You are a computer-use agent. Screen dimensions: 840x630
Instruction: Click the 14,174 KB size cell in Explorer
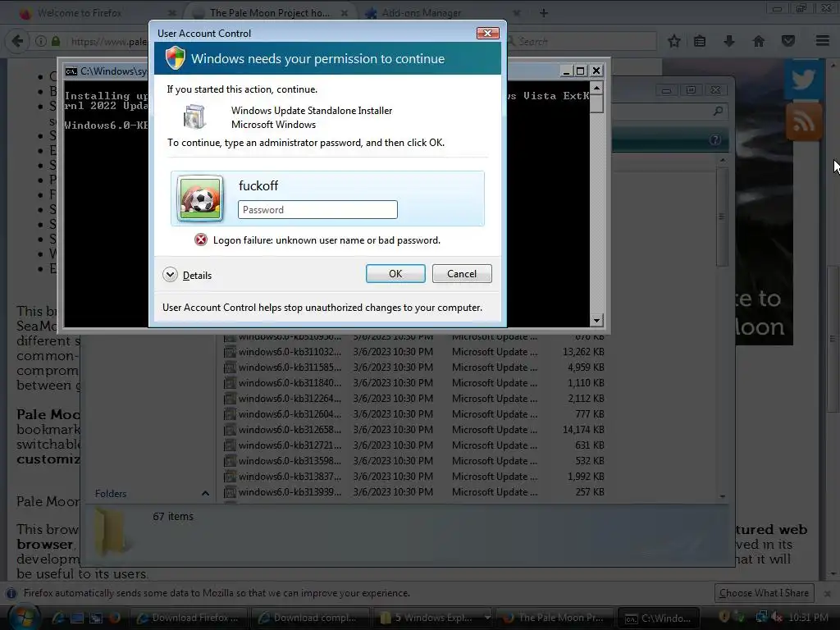[583, 430]
